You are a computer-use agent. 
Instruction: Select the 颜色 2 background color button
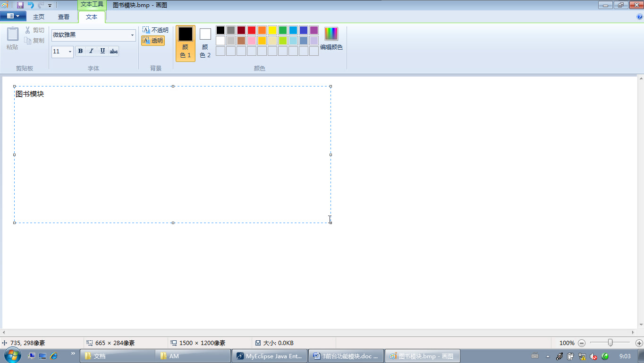[x=205, y=43]
